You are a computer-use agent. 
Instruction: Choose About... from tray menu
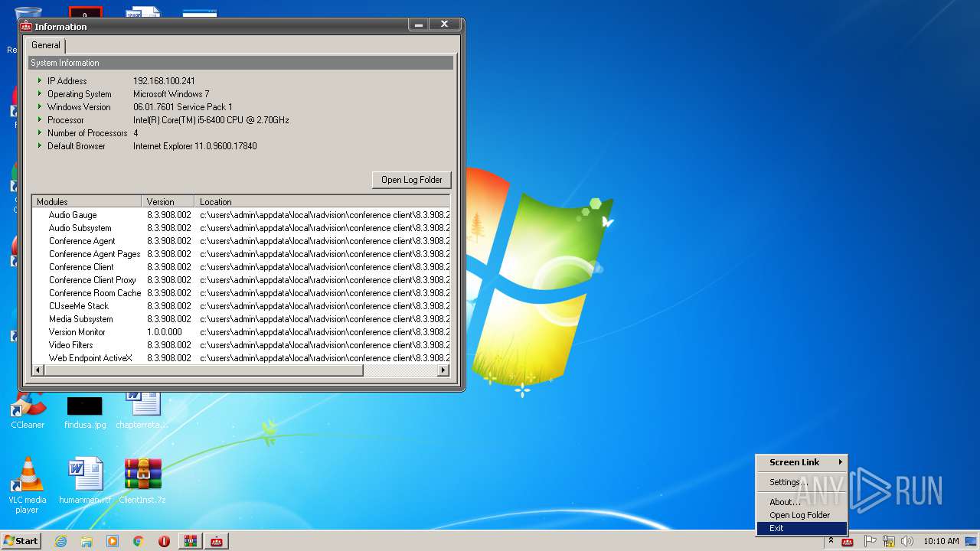[802, 502]
